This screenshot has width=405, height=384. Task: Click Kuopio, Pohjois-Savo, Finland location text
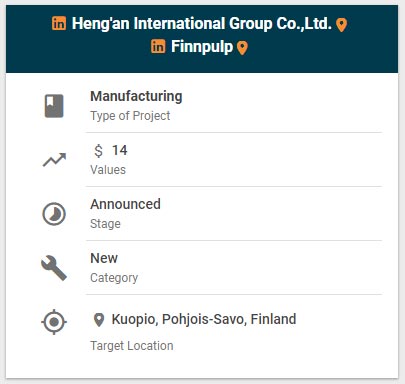tap(204, 319)
